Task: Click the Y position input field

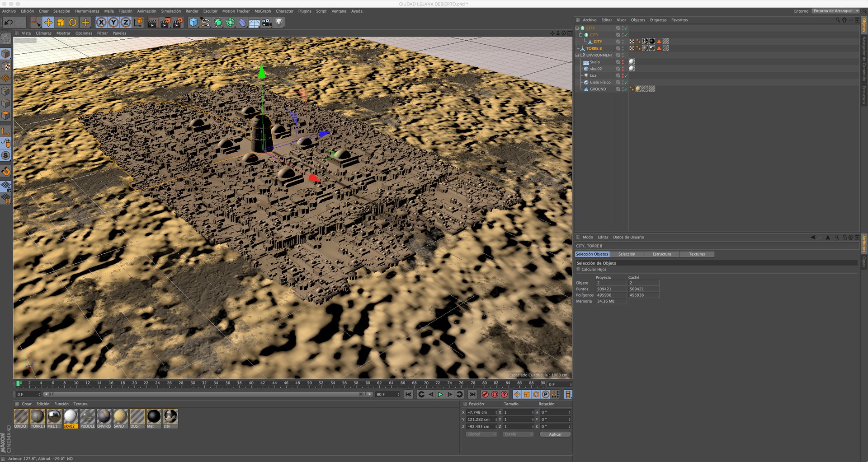Action: coord(482,420)
